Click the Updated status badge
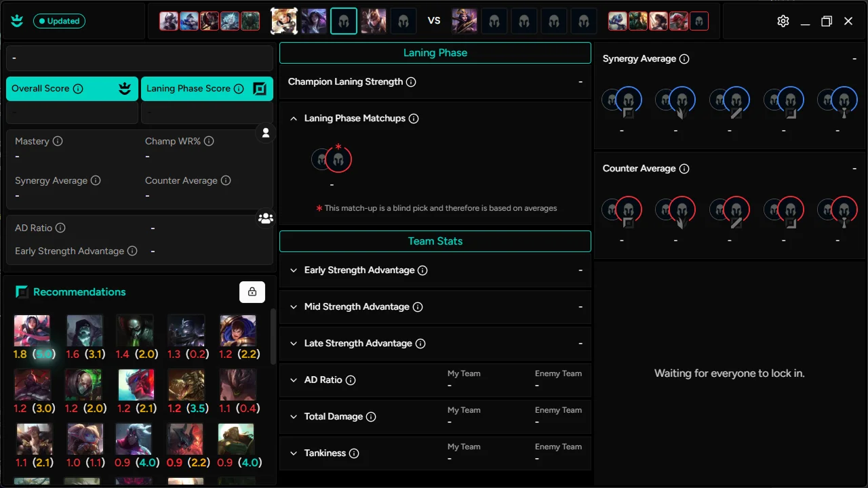Screen dimensions: 868x488 (x=59, y=21)
